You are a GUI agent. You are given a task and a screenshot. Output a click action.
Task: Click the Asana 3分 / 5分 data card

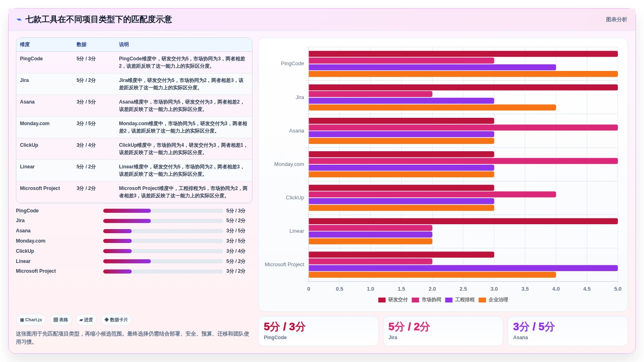coord(568,331)
